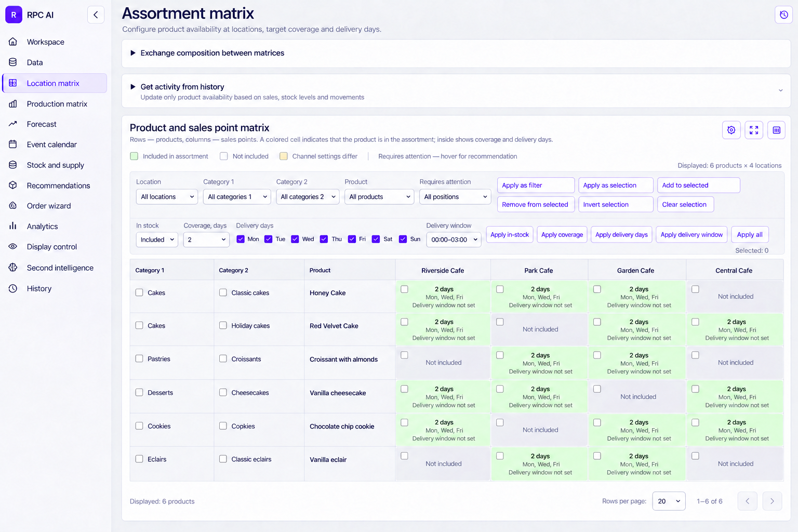Click the Display control eye icon

pyautogui.click(x=13, y=247)
